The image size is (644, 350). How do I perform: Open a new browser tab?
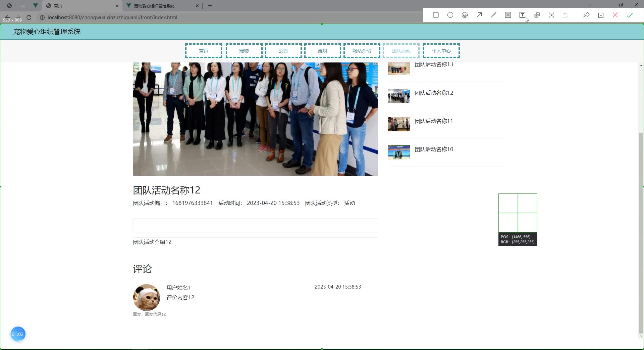pyautogui.click(x=210, y=6)
